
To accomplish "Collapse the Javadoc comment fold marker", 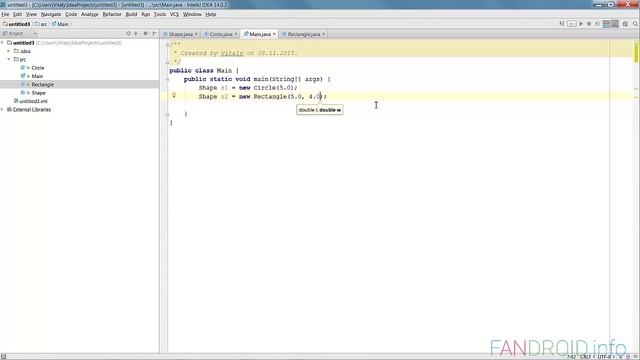I will [167, 44].
